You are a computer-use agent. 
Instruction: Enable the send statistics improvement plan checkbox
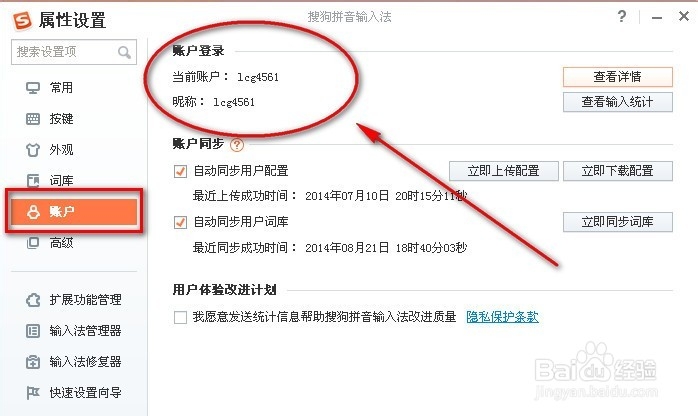[x=180, y=317]
